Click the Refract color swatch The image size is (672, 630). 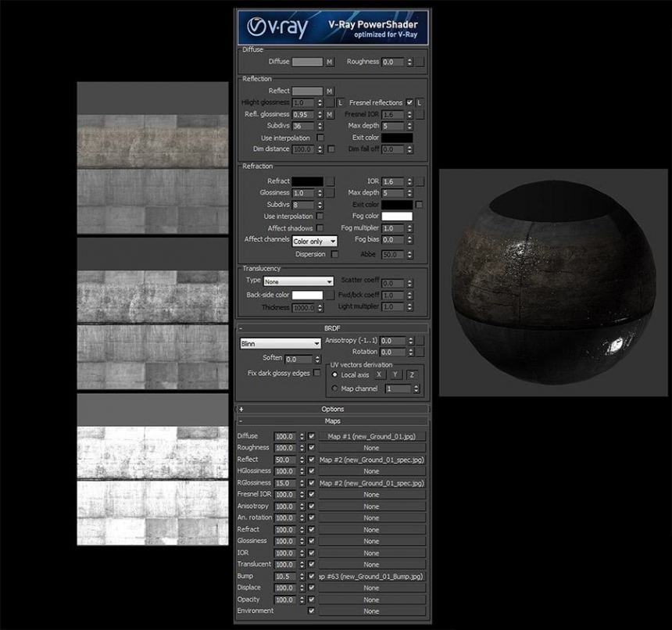coord(307,181)
